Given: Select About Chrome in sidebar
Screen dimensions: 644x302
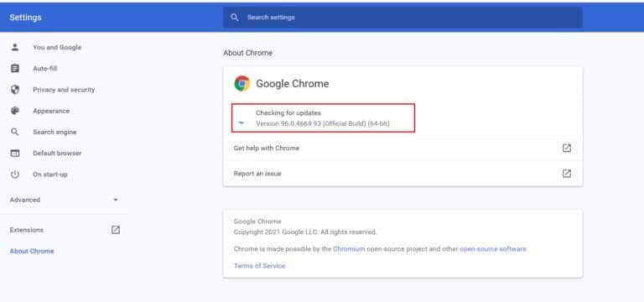Looking at the screenshot, I should 32,251.
